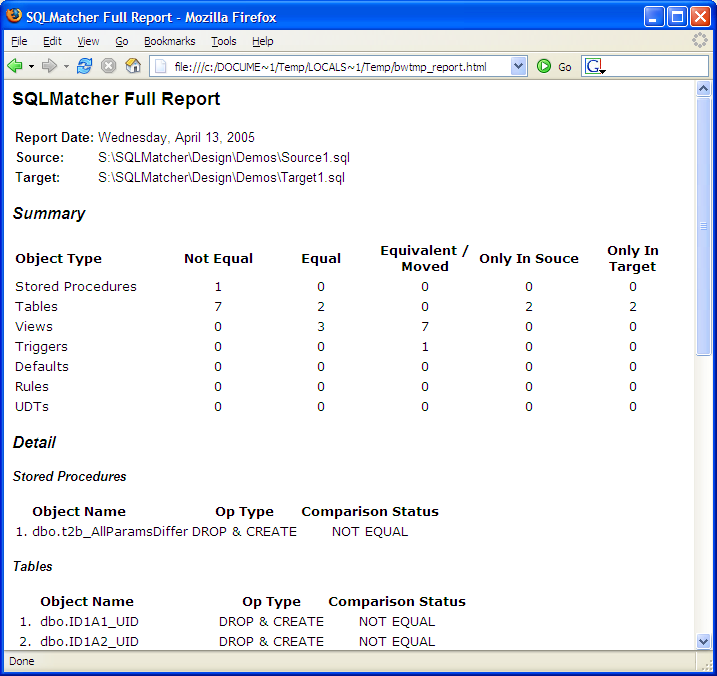The image size is (717, 676).
Task: Click the 'Only In Target' column header
Action: click(x=633, y=258)
